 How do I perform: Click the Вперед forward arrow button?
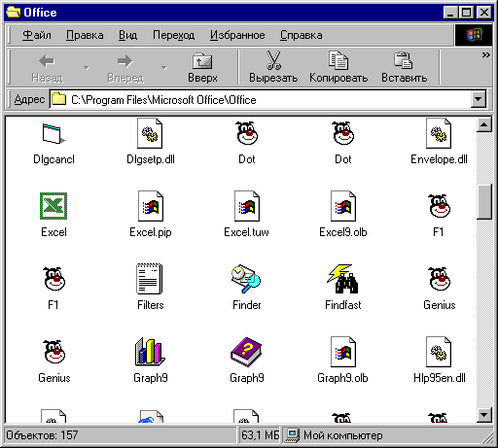125,68
